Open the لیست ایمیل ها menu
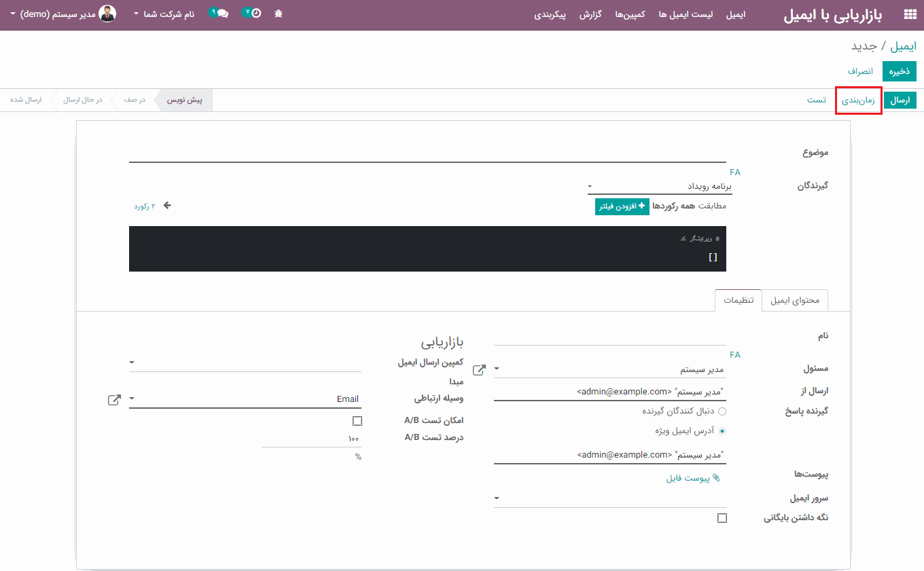924x571 pixels. tap(686, 14)
